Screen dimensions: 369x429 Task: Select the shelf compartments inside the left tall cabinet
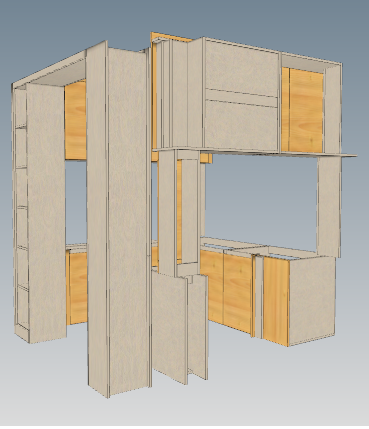(21, 207)
